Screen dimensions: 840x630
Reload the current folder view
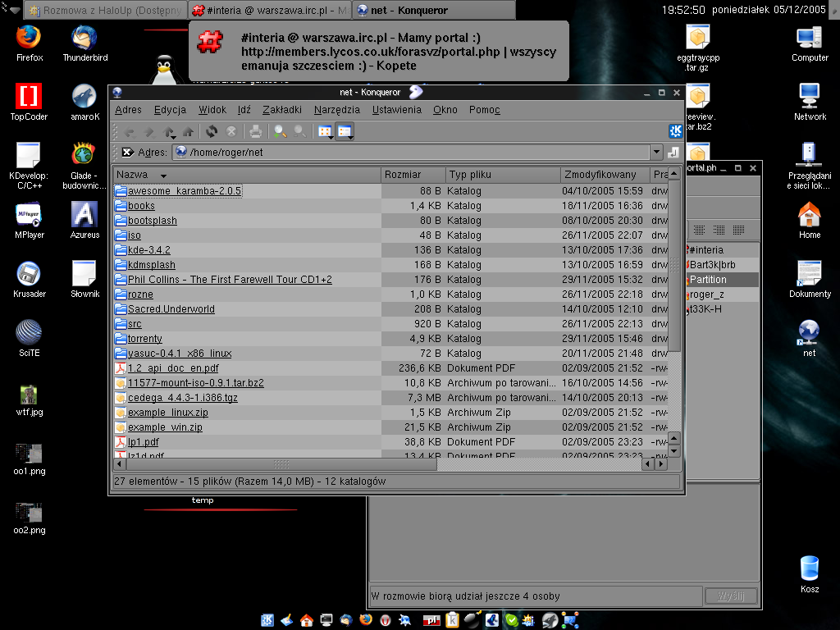click(x=212, y=131)
